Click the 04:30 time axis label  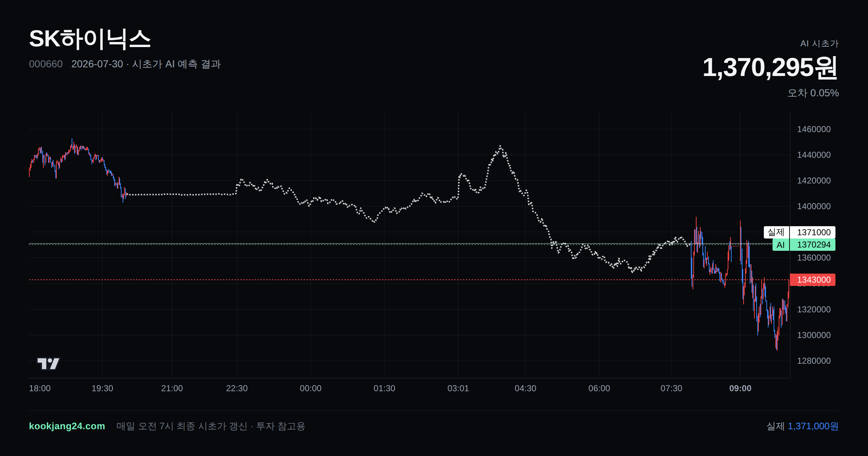(x=526, y=388)
